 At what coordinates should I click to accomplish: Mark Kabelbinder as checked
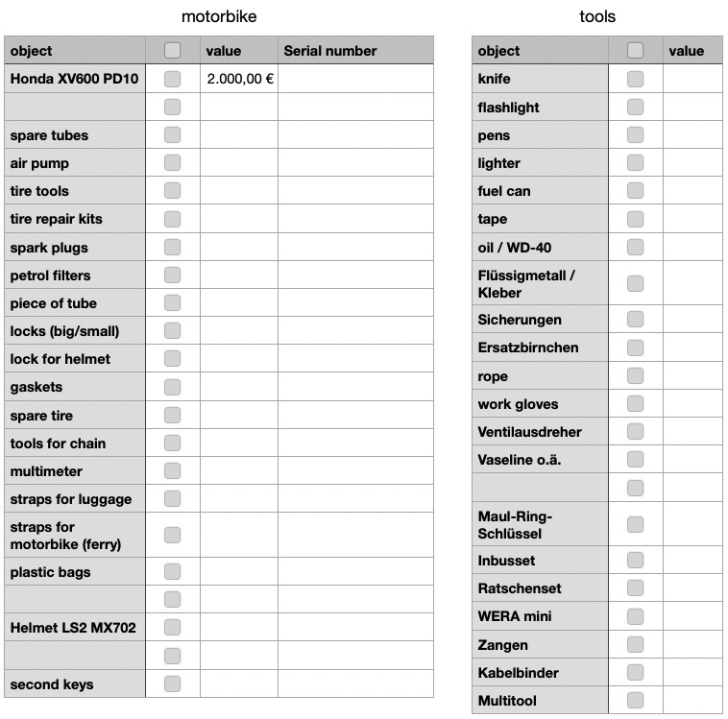click(635, 672)
